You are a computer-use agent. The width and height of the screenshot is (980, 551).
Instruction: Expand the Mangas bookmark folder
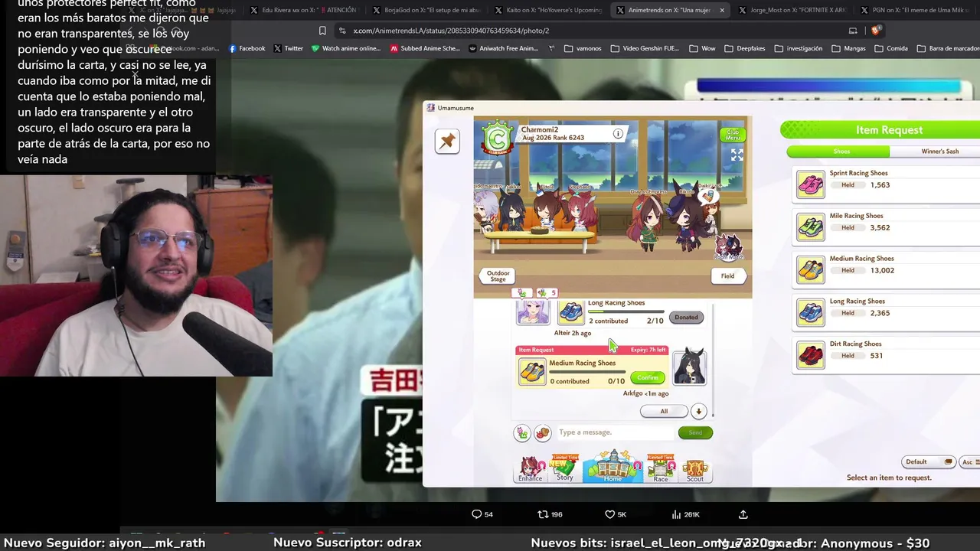pos(848,48)
